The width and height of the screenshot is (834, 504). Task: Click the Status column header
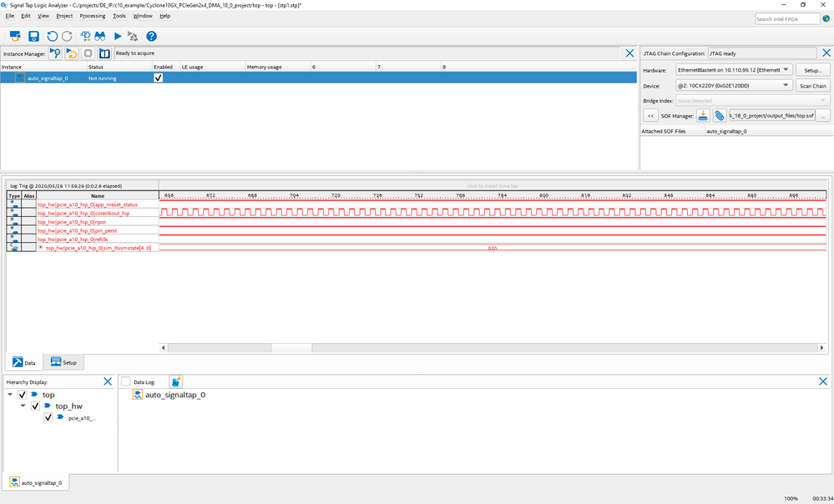tap(119, 67)
